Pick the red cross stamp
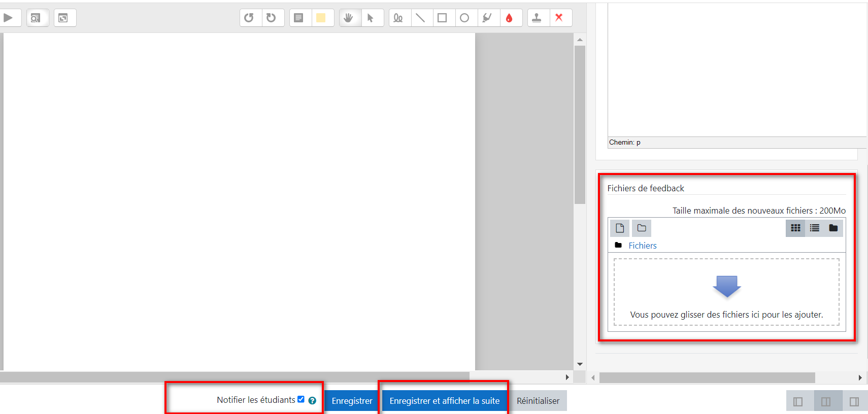 click(559, 18)
